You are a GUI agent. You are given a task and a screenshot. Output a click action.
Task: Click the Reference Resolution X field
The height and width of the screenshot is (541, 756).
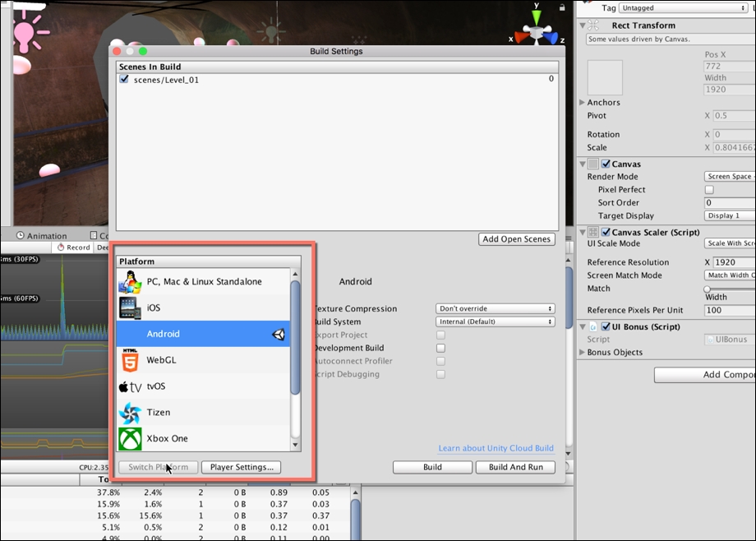(734, 262)
